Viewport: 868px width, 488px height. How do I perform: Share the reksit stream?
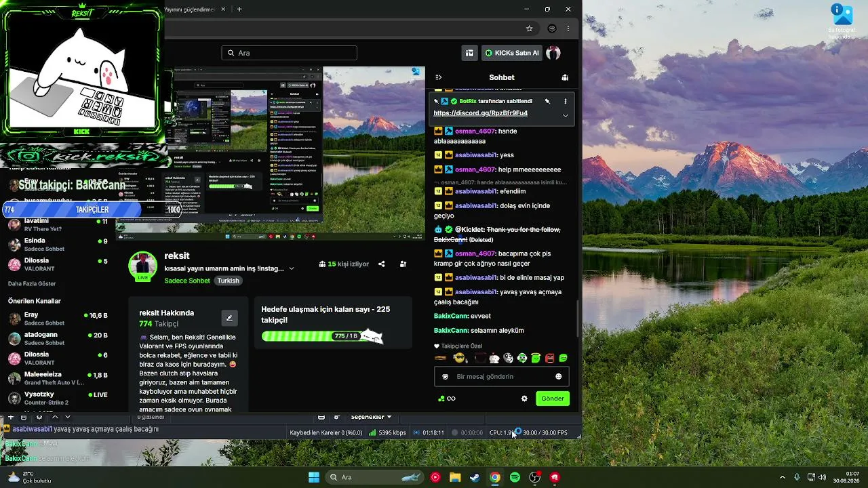coord(381,264)
